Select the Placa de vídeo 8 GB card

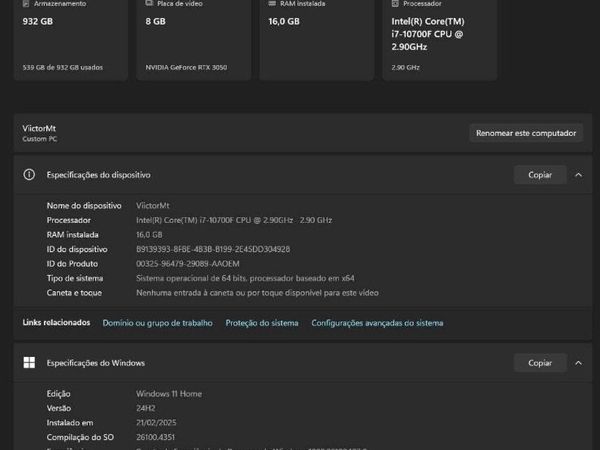(194, 38)
